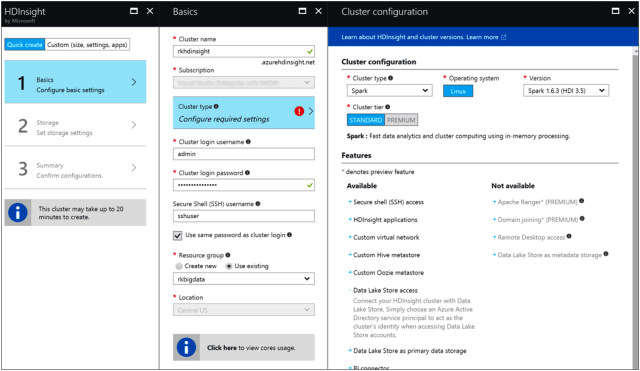Click info icon next to Remote Desktop access
The width and height of the screenshot is (640, 371).
point(569,236)
